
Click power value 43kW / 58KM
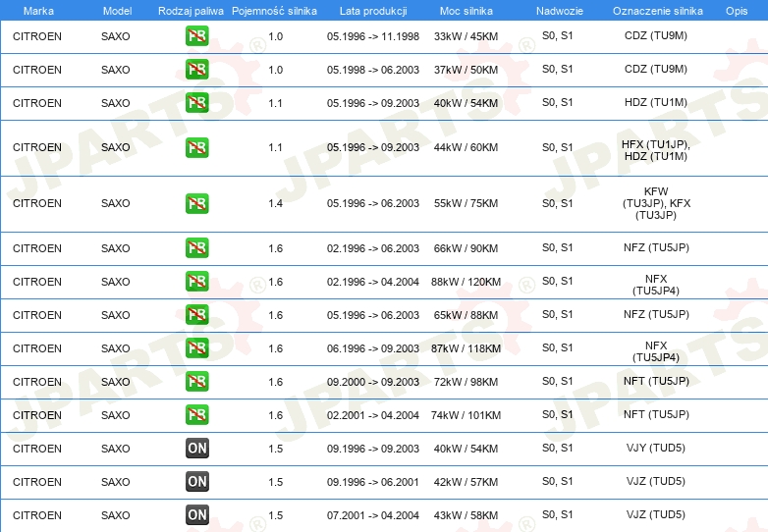(x=466, y=515)
